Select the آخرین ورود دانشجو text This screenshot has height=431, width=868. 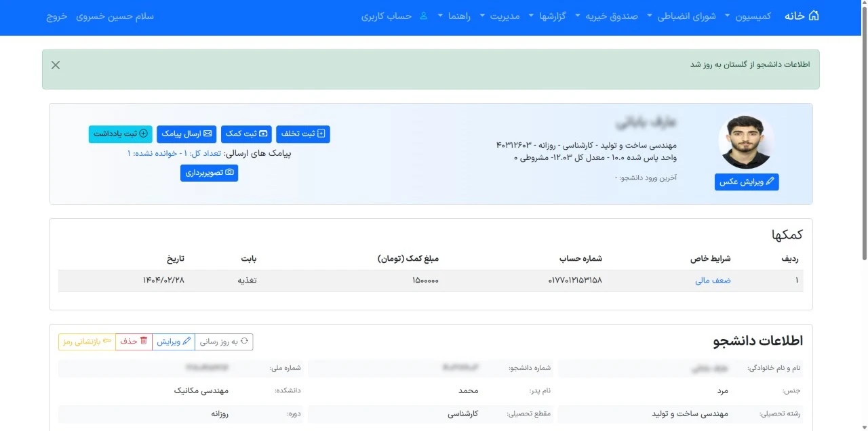click(x=646, y=178)
